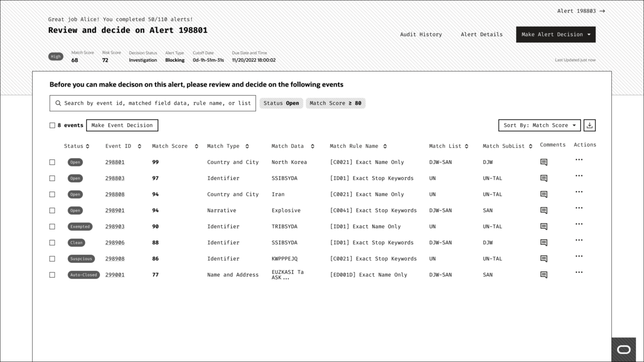
Task: Go to next Alert 198803 arrow
Action: pos(602,11)
